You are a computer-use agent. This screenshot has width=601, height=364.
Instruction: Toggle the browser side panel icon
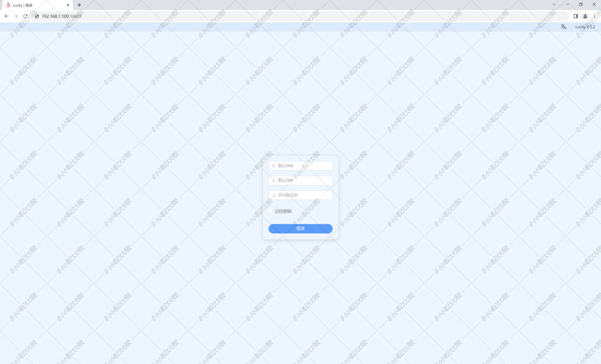(x=576, y=16)
